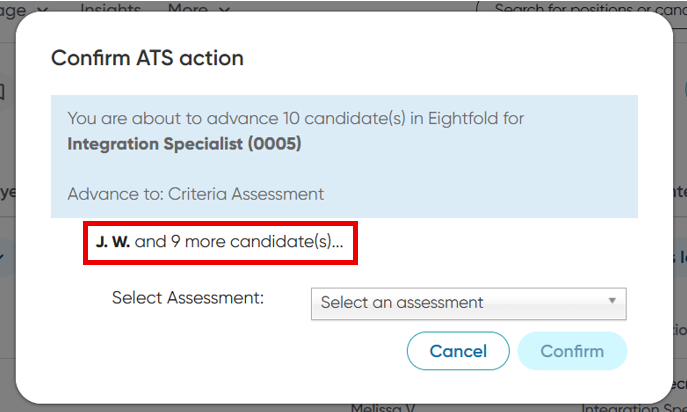The image size is (687, 412).
Task: Expand the More menu chevron
Action: [223, 8]
